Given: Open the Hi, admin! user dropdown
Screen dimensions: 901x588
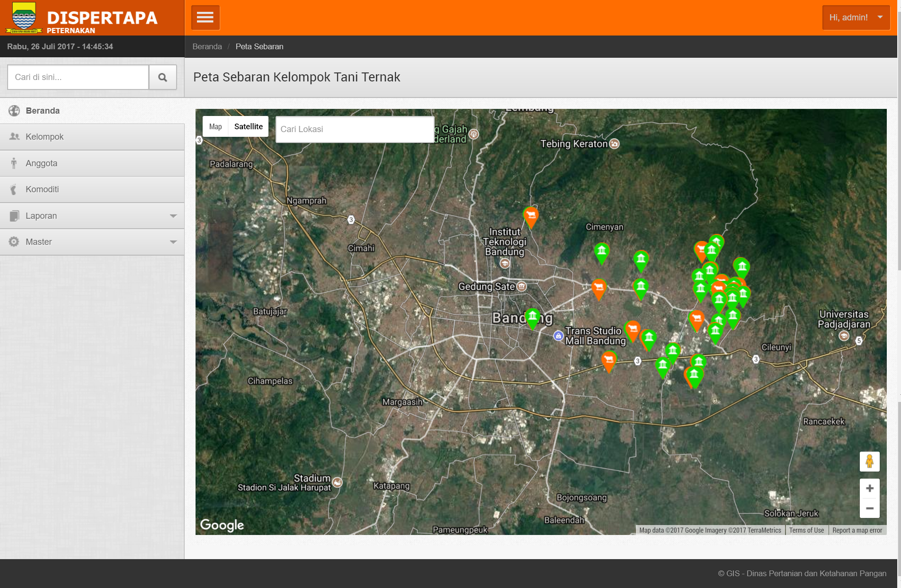Looking at the screenshot, I should (x=856, y=18).
